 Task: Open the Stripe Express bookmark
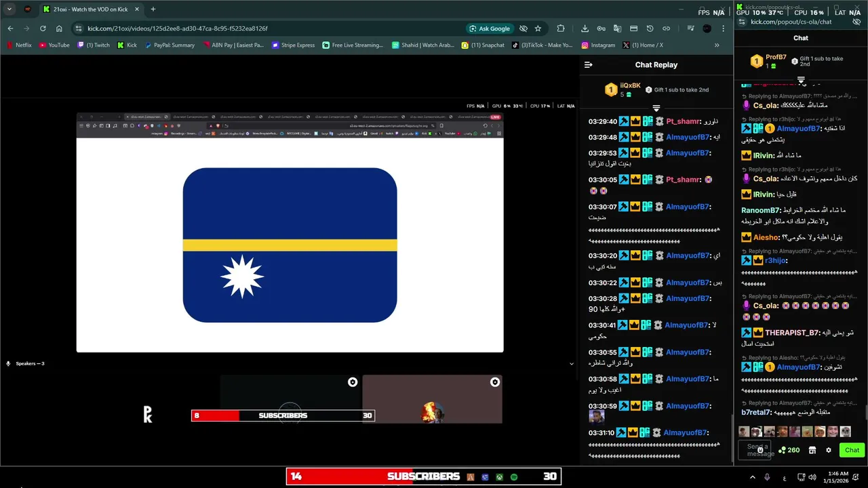(x=293, y=45)
